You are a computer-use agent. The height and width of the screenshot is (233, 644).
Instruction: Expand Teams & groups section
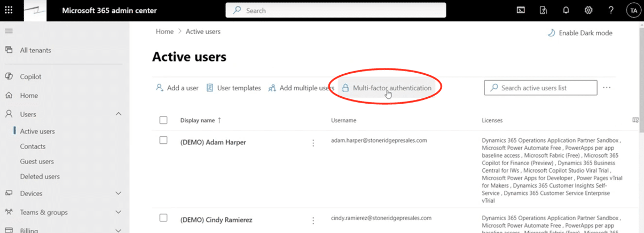(119, 212)
